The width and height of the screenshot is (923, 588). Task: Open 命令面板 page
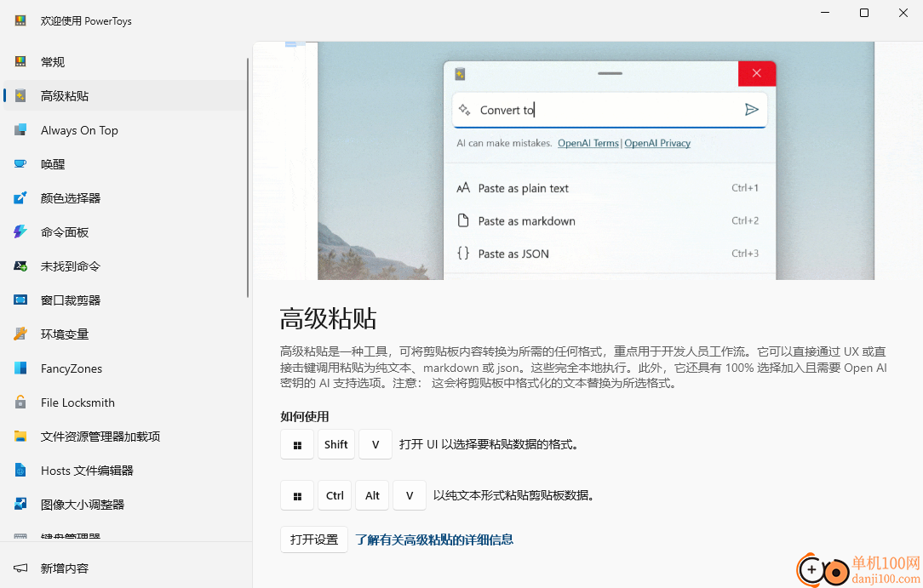coord(125,232)
